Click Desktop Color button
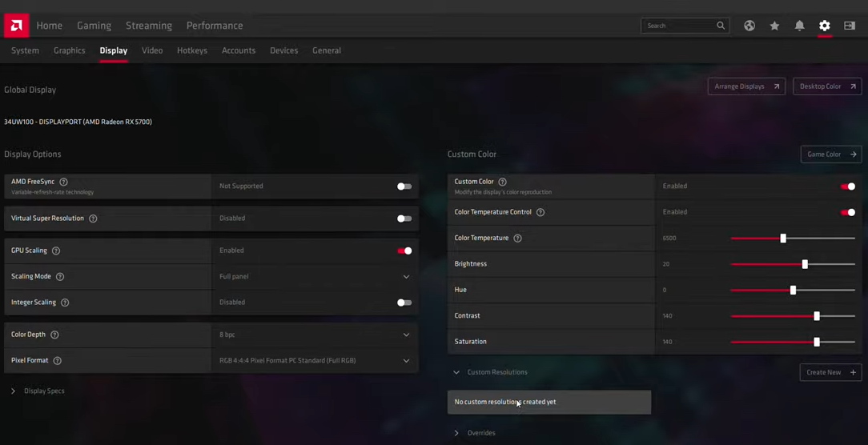Image resolution: width=868 pixels, height=445 pixels. click(x=827, y=86)
